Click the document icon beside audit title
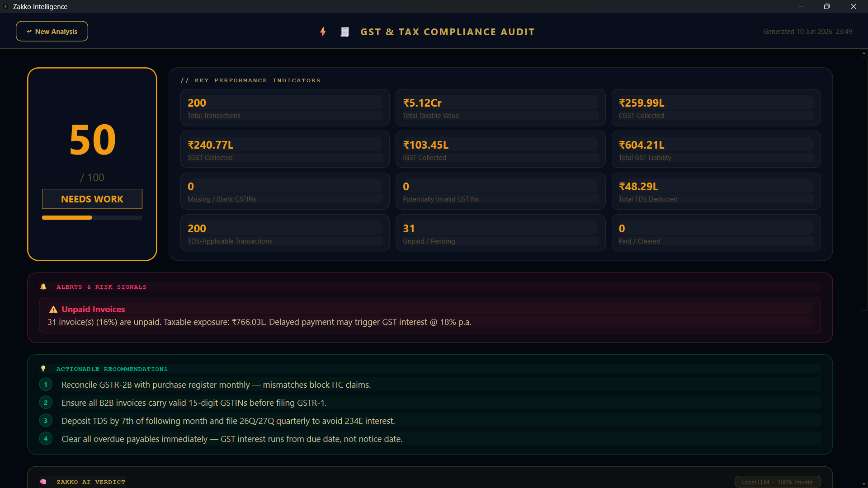The image size is (868, 488). click(x=344, y=32)
